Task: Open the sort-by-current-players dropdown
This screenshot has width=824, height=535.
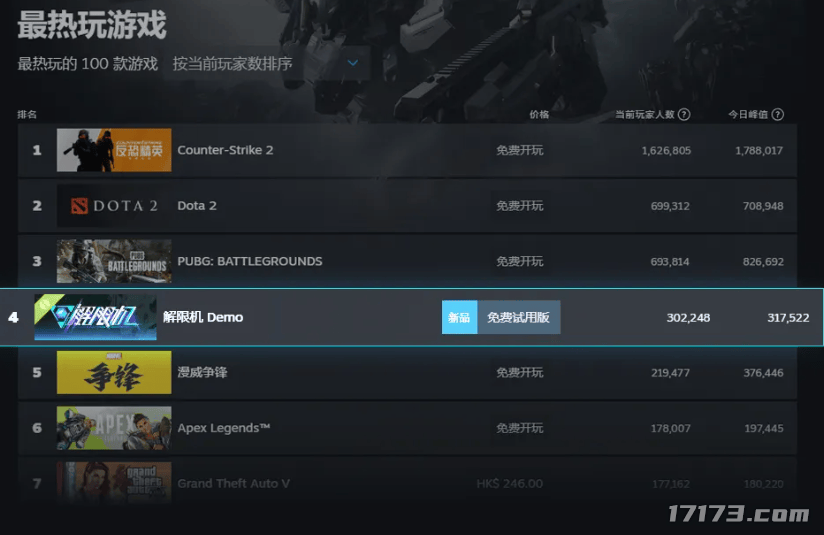Action: click(x=266, y=64)
